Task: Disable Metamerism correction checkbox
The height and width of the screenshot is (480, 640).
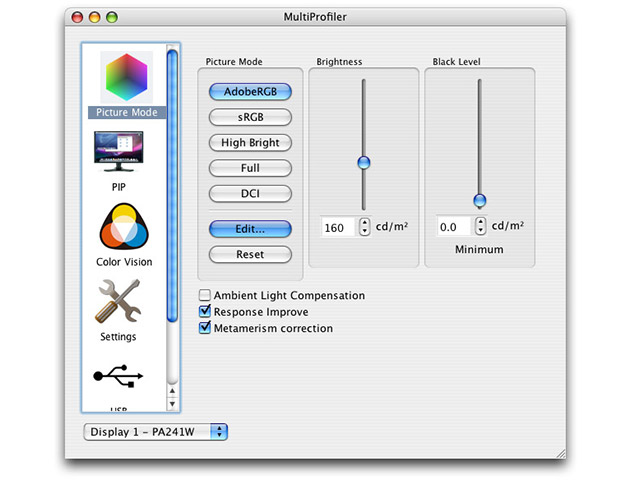Action: tap(204, 328)
